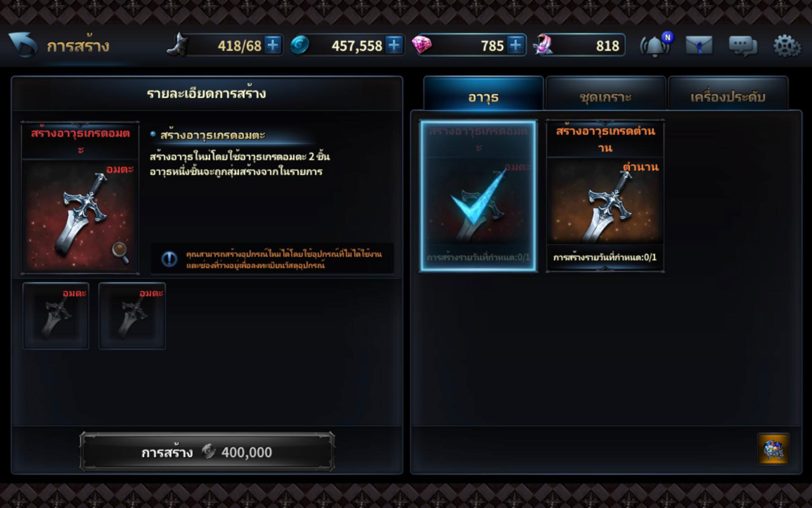
Task: Tap the blue info exclamation icon
Action: tap(169, 259)
